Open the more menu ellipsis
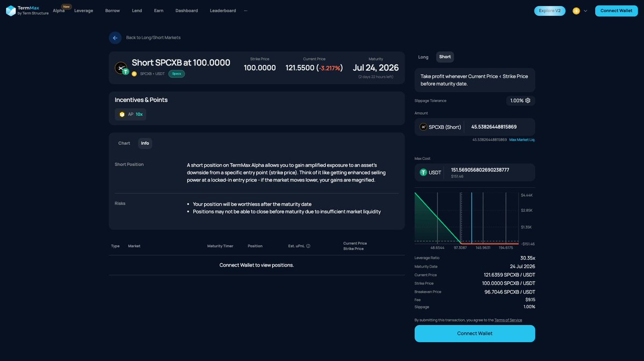This screenshot has width=644, height=361. [245, 11]
